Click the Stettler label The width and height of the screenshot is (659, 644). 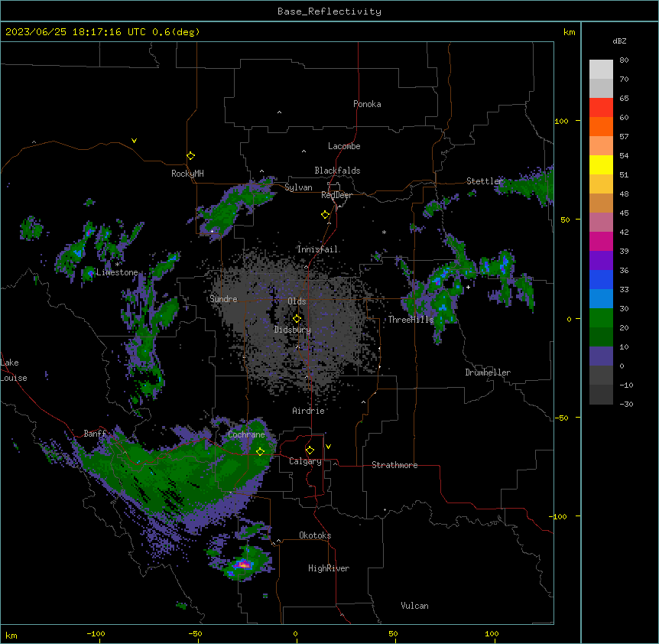pyautogui.click(x=485, y=181)
